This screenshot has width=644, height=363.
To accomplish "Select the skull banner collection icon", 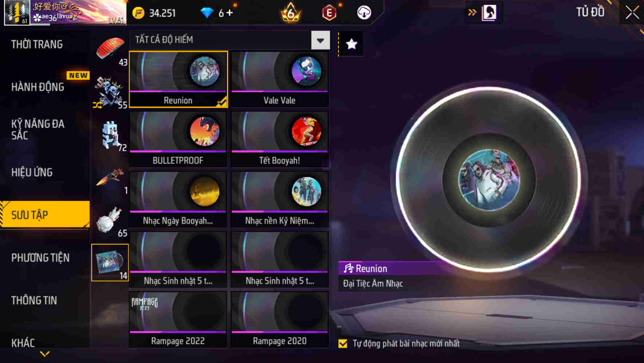I will (x=110, y=93).
